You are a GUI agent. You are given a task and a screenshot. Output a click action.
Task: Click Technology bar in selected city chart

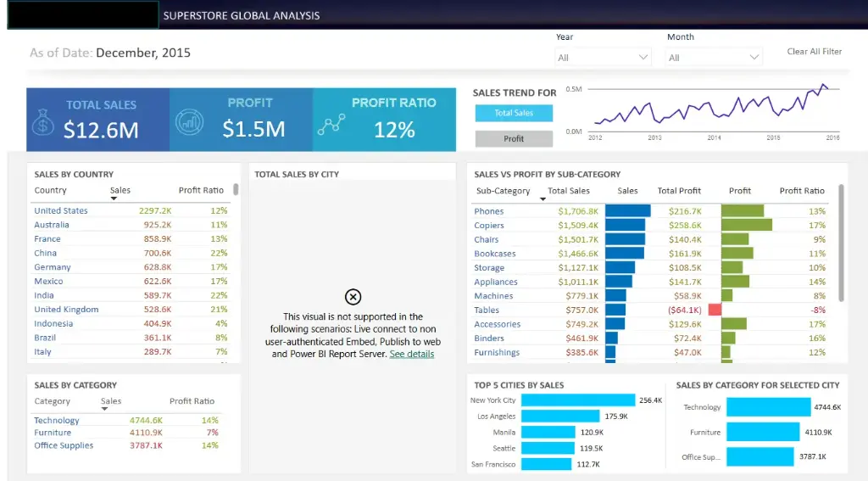click(x=768, y=406)
